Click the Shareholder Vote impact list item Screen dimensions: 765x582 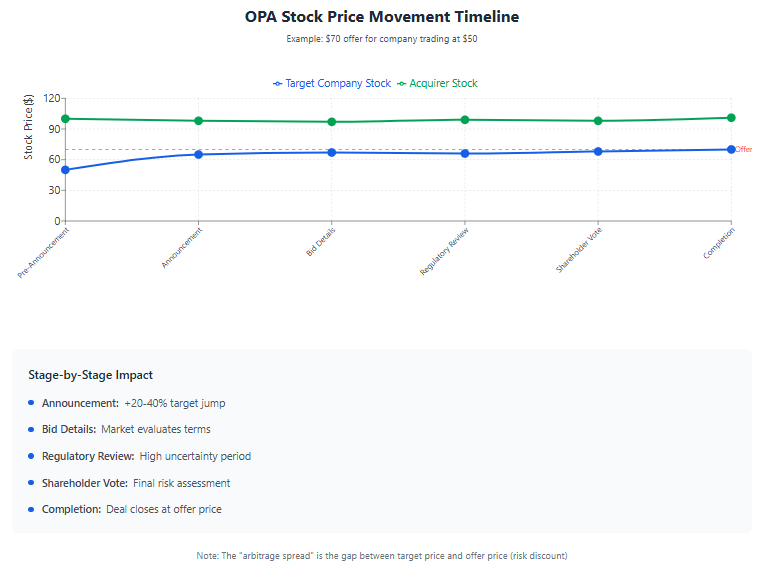tap(129, 483)
